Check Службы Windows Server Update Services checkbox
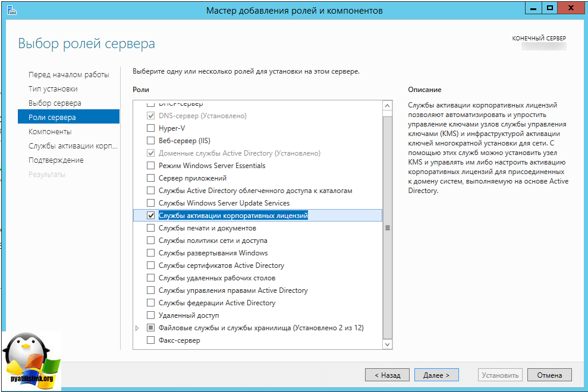The height and width of the screenshot is (392, 588). coord(151,203)
